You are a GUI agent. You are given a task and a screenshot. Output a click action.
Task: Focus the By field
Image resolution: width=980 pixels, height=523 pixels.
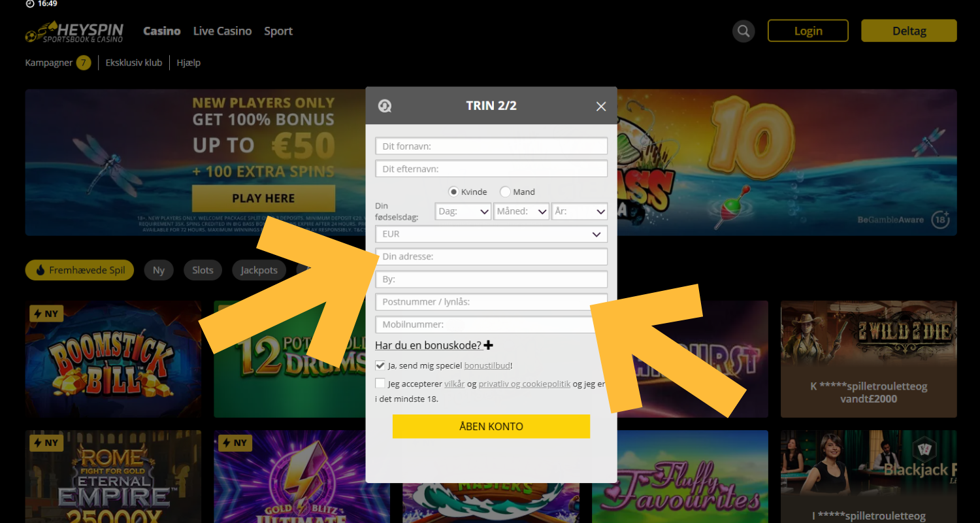click(491, 279)
